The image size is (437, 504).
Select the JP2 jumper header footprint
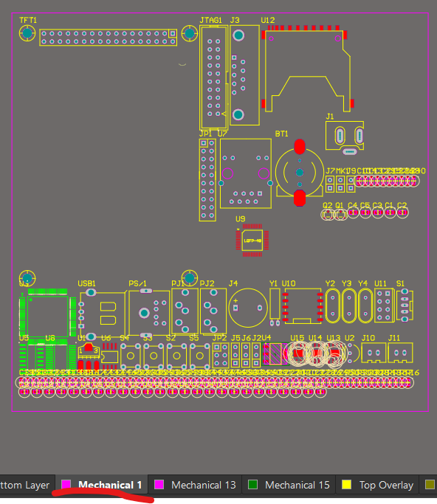point(221,355)
